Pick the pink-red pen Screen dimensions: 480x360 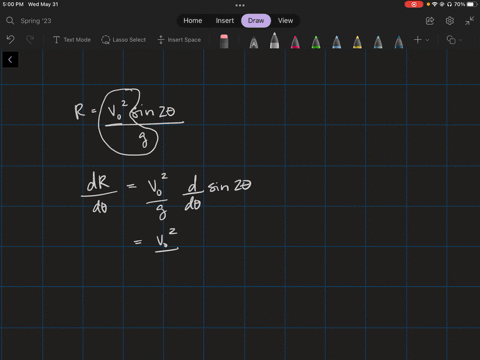point(295,42)
